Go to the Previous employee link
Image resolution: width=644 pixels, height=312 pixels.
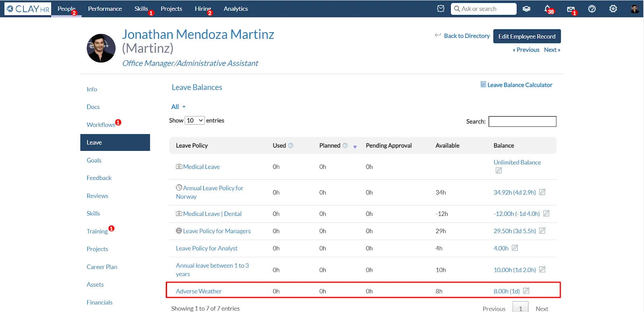(x=526, y=50)
